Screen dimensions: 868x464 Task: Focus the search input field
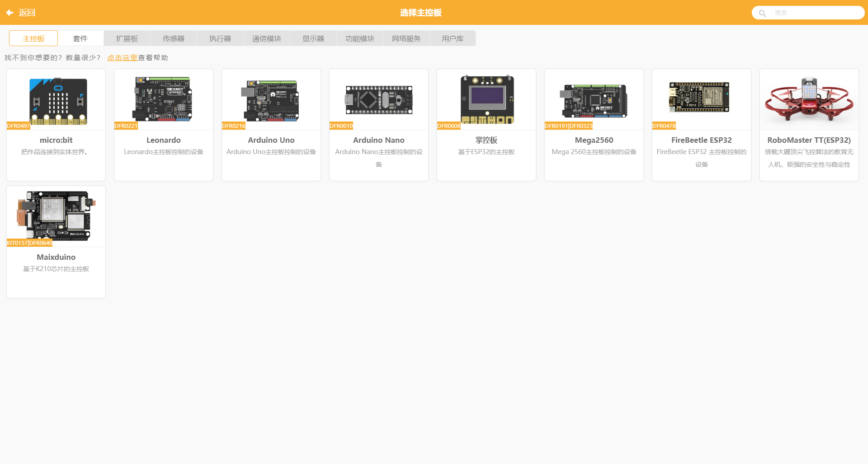coord(808,13)
